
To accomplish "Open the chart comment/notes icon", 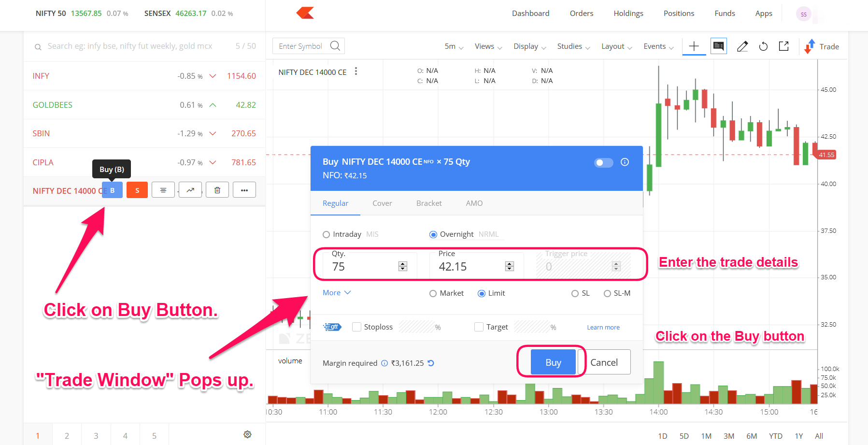I will 719,46.
